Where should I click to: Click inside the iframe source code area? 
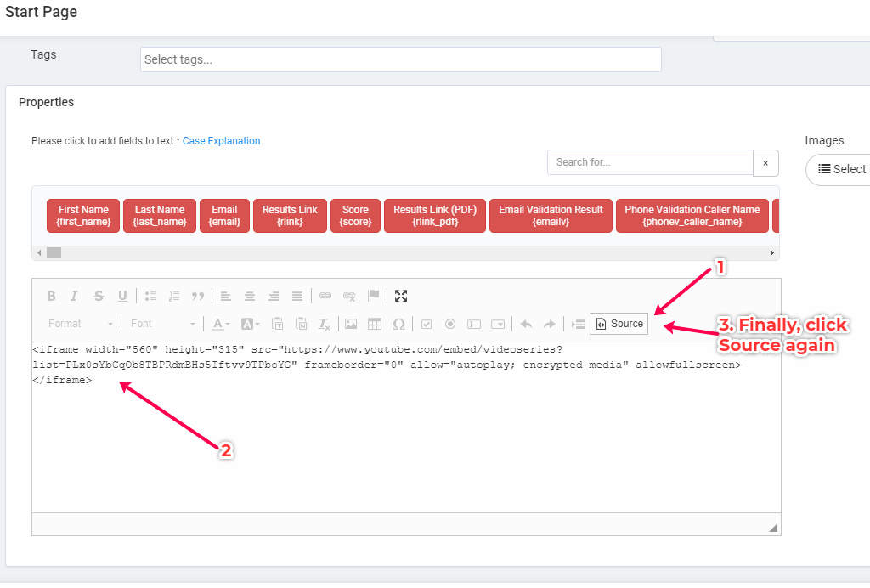(x=406, y=427)
